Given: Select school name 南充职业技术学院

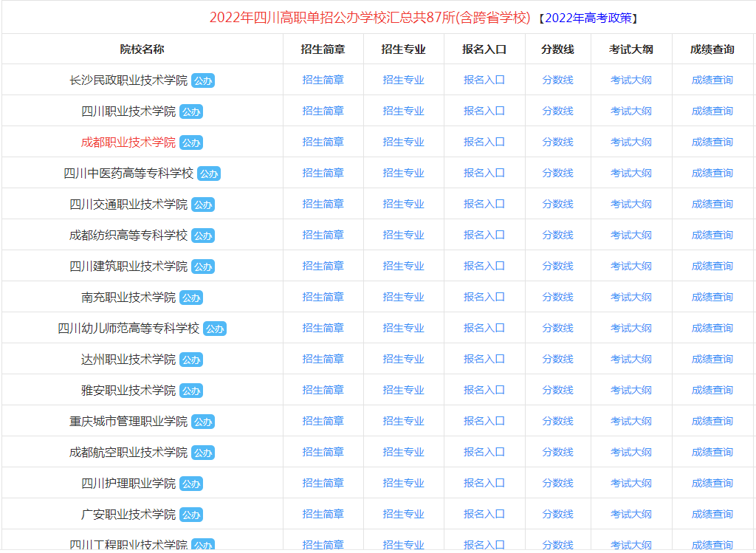Looking at the screenshot, I should point(128,298).
